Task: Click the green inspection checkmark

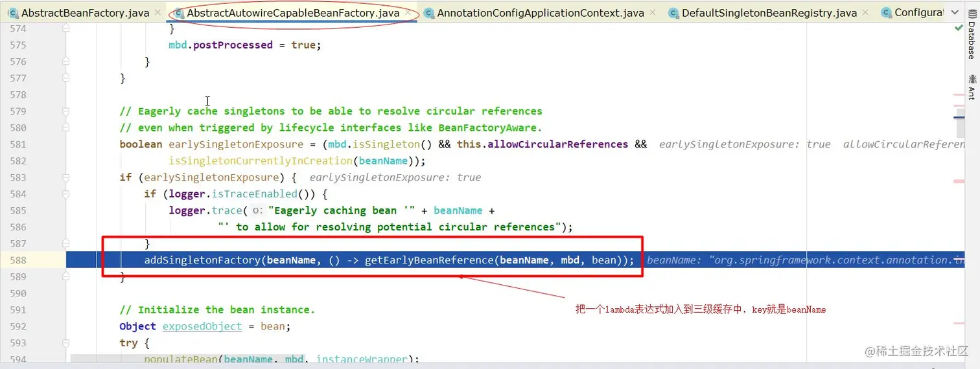Action: [959, 28]
